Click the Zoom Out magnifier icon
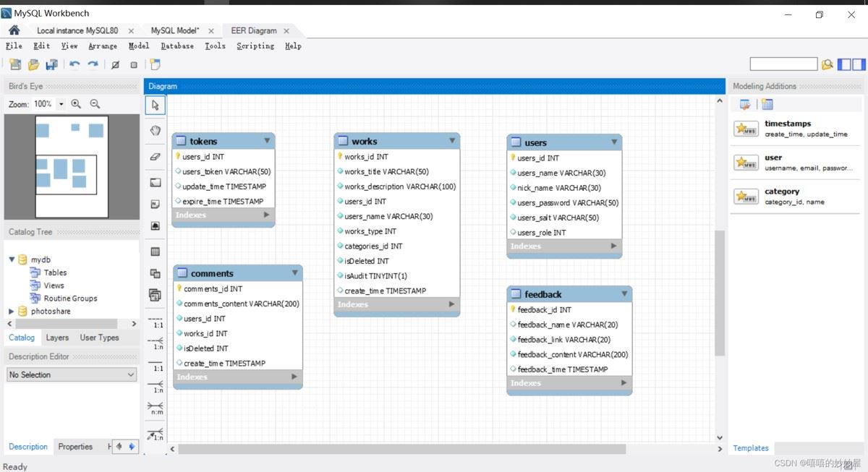Viewport: 868px width, 472px height. [x=95, y=104]
